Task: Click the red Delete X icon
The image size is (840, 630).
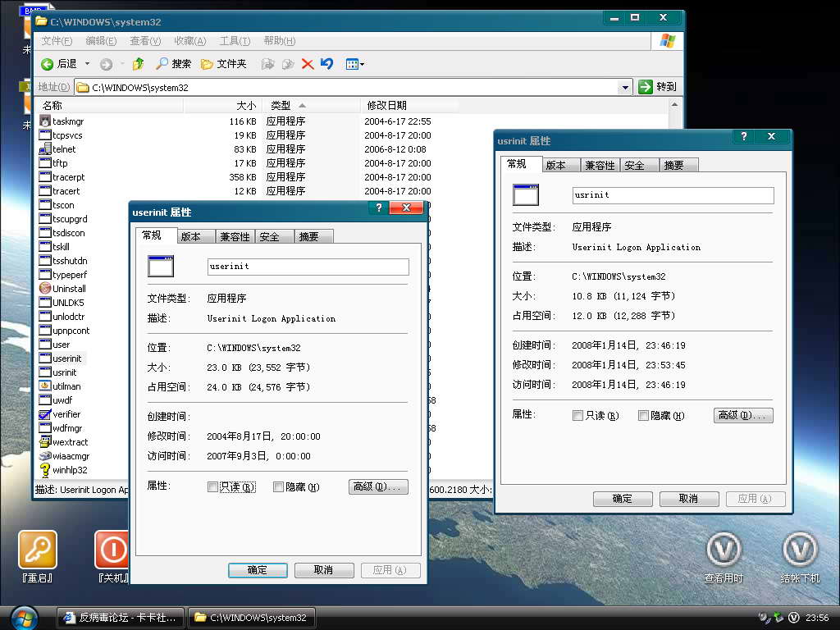Action: (308, 64)
